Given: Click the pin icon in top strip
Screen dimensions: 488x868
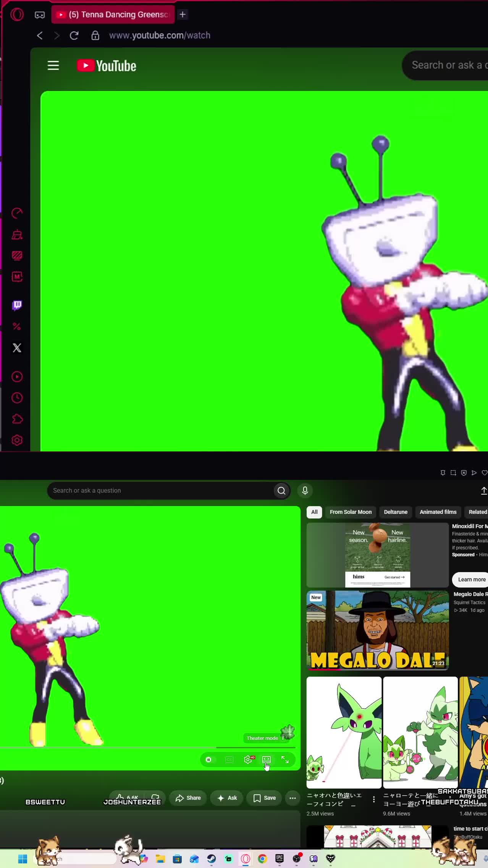Looking at the screenshot, I should tap(443, 473).
